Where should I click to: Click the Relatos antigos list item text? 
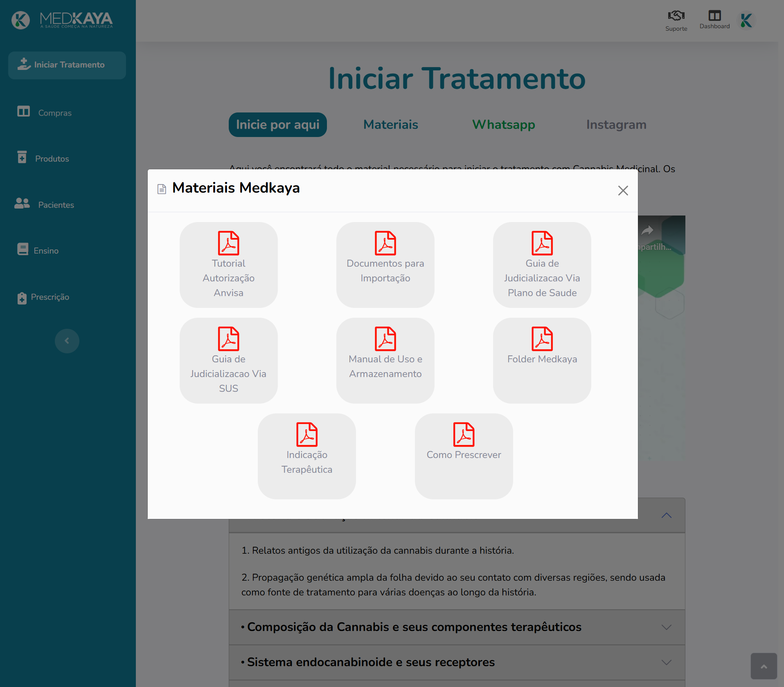[x=378, y=550]
